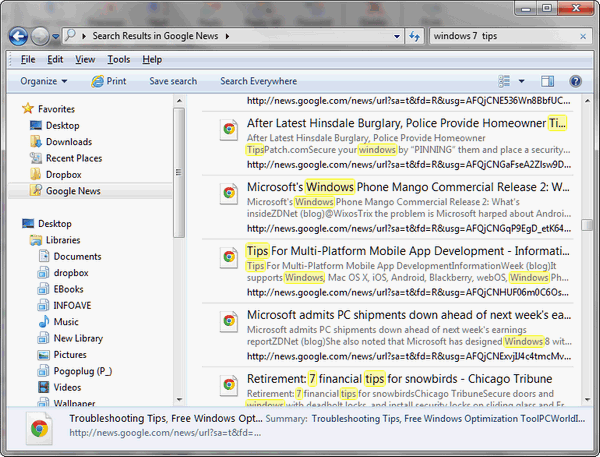Viewport: 600px width, 457px height.
Task: Click the Summary text in details pane
Action: 448,419
